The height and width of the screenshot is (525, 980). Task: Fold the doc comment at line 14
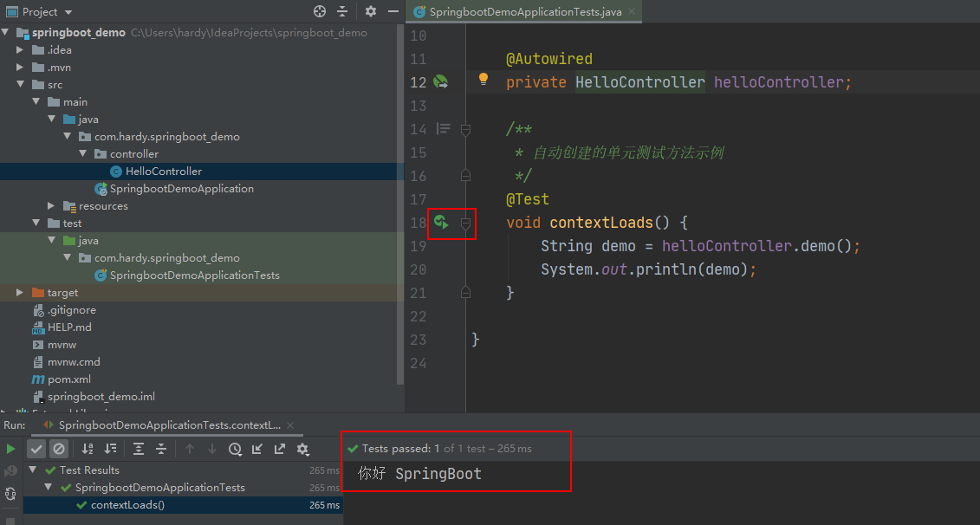(x=465, y=129)
